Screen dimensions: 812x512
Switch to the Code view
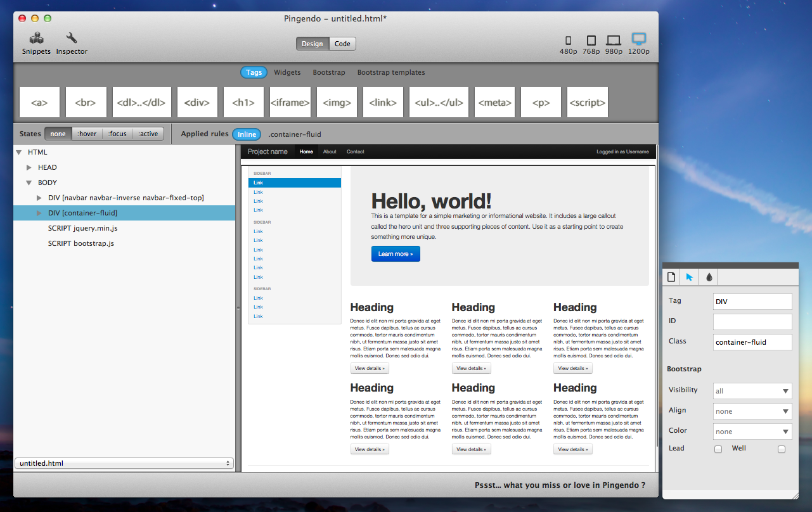pos(342,44)
